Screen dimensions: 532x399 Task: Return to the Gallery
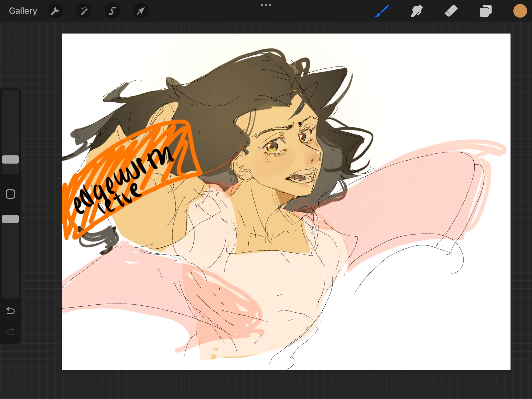coord(23,11)
